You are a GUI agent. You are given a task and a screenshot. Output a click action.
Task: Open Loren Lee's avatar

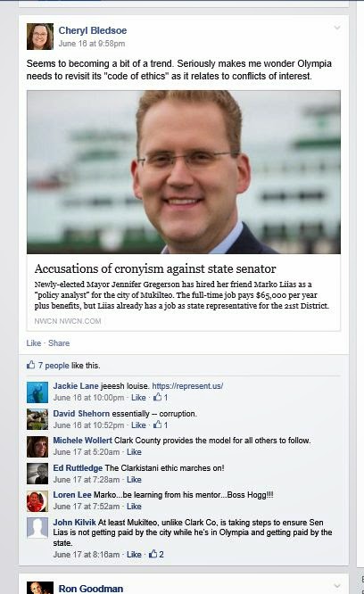click(x=37, y=501)
